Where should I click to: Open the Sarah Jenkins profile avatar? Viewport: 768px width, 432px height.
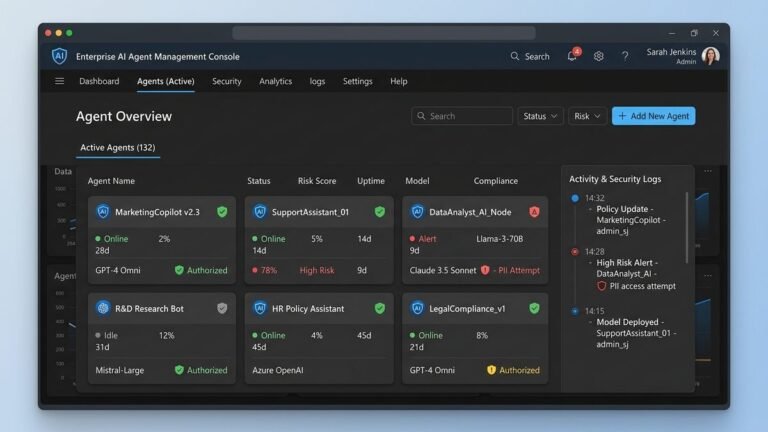pyautogui.click(x=710, y=56)
